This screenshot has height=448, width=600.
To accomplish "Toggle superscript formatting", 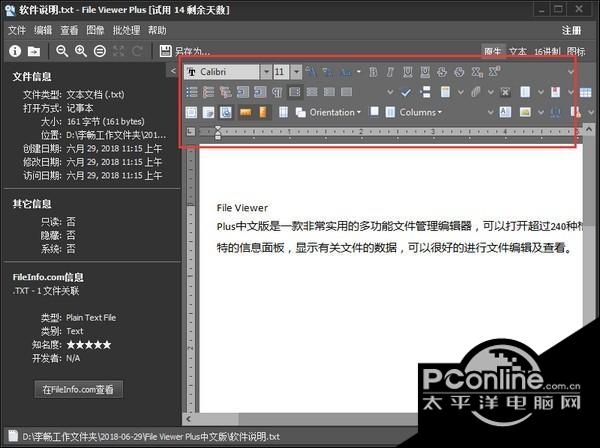I will pyautogui.click(x=494, y=72).
